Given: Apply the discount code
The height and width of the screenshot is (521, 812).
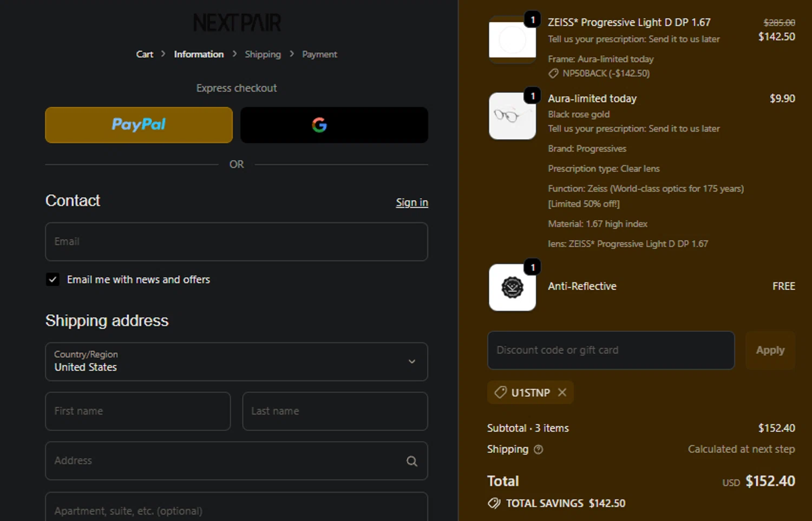Looking at the screenshot, I should [x=770, y=350].
